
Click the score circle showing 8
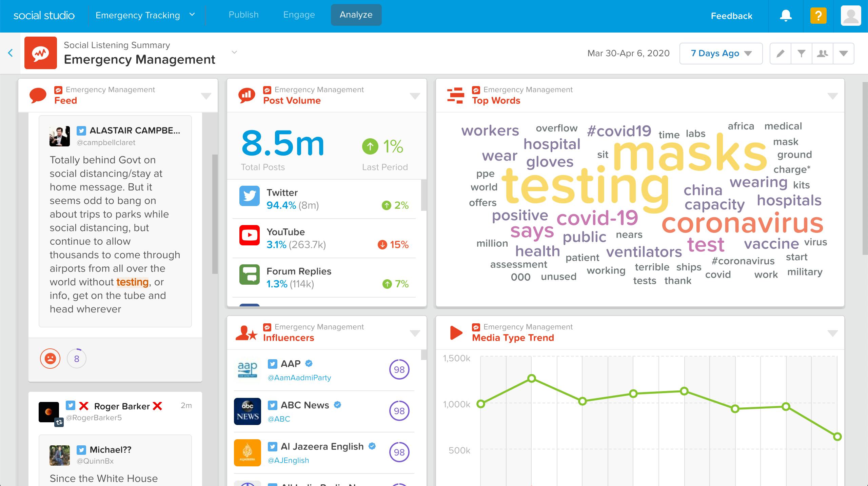77,359
